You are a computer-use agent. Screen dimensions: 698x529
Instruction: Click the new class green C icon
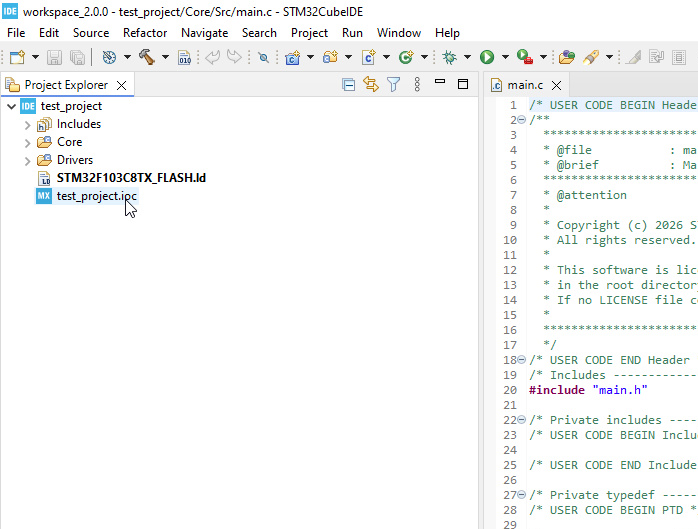point(406,57)
